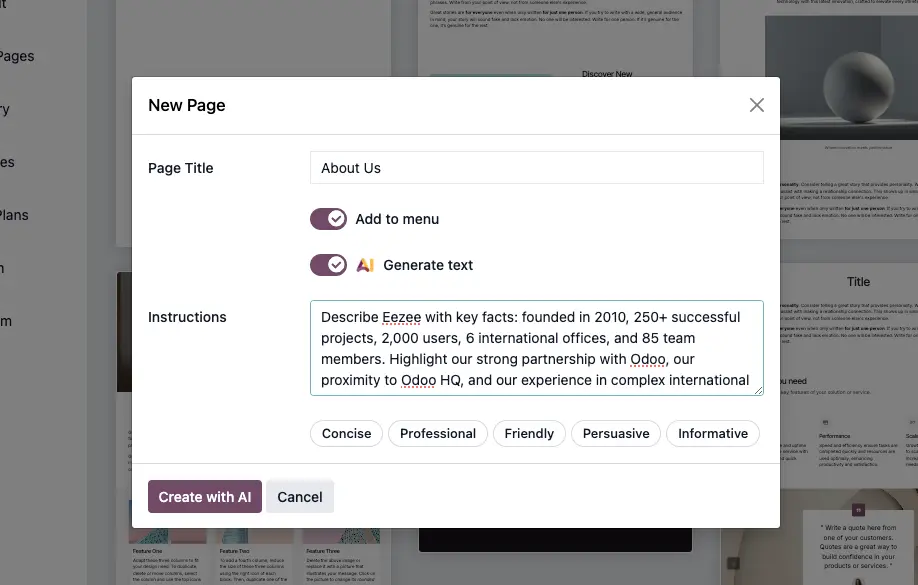The image size is (918, 585).
Task: Toggle off the Add to menu switch
Action: coord(328,218)
